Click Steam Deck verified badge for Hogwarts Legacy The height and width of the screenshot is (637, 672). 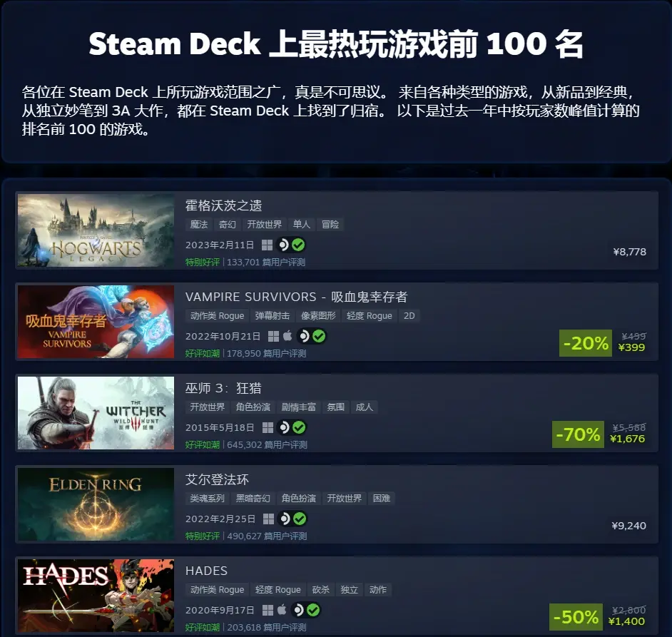291,245
